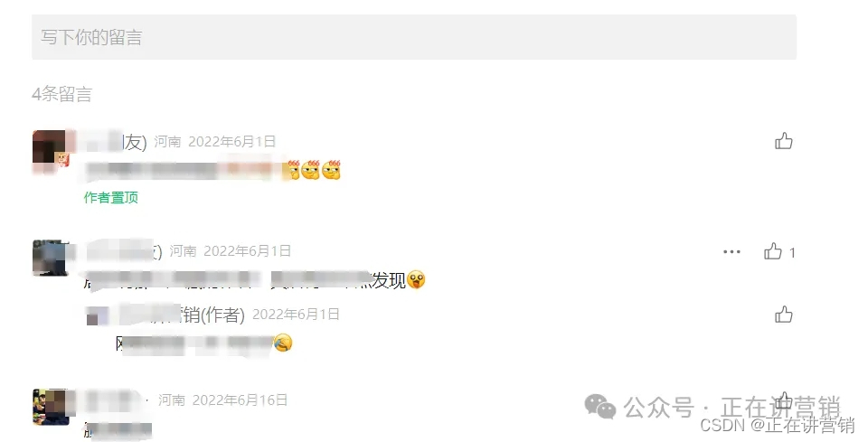Click the 4条留言 comment count heading
868x442 pixels.
(61, 94)
